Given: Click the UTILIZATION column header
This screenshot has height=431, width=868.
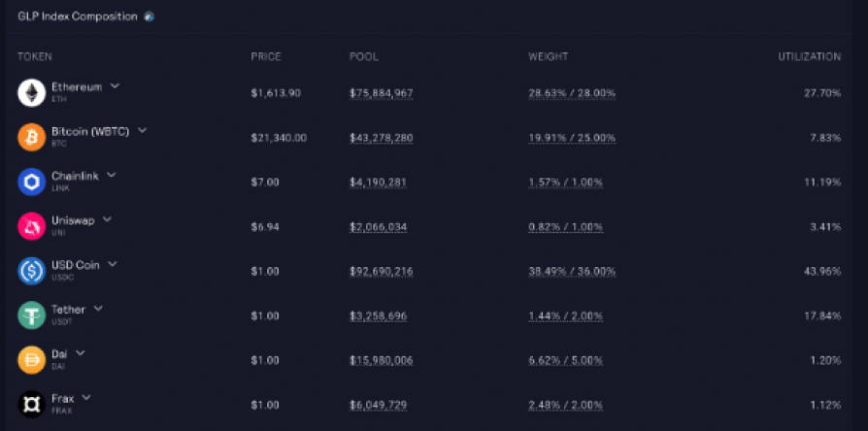Looking at the screenshot, I should click(x=810, y=56).
